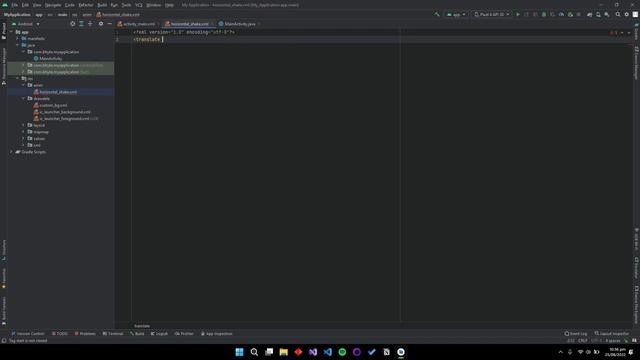Select ic_launcher_background.xml file

click(x=65, y=112)
